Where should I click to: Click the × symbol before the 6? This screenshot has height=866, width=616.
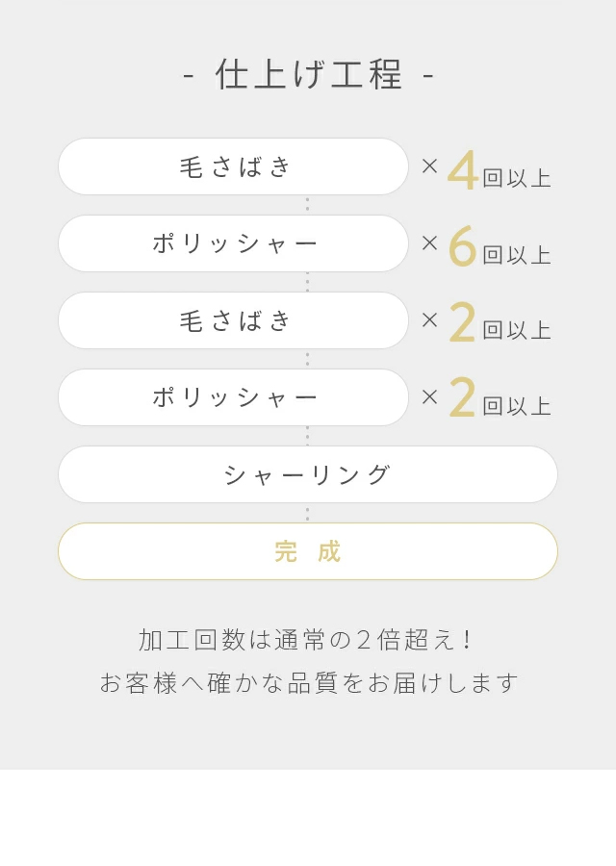click(429, 243)
